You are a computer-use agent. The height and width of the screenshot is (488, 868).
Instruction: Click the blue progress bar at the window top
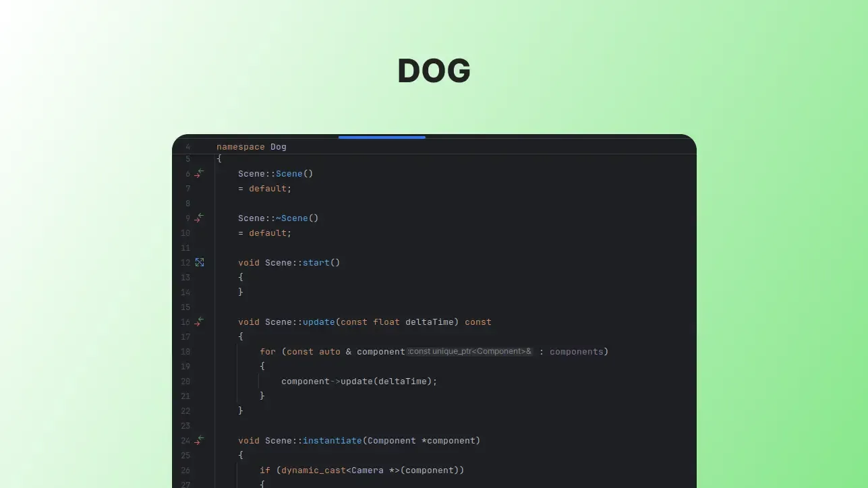point(382,136)
